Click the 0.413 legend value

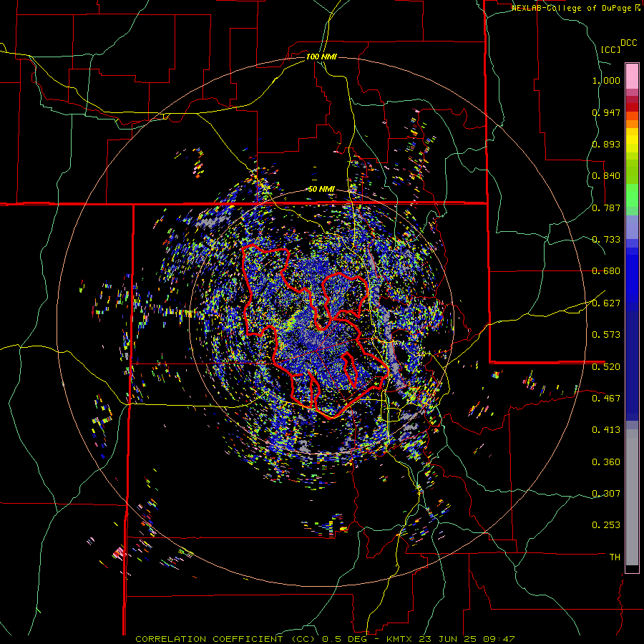[606, 430]
